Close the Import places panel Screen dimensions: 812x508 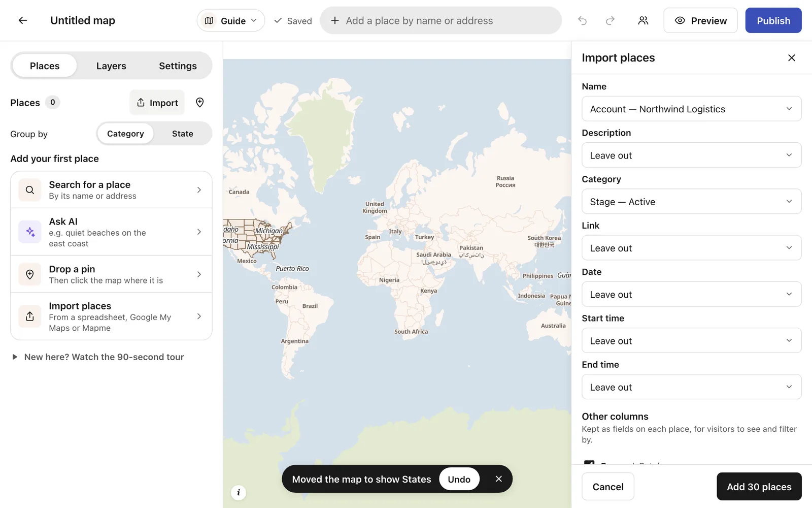point(791,58)
